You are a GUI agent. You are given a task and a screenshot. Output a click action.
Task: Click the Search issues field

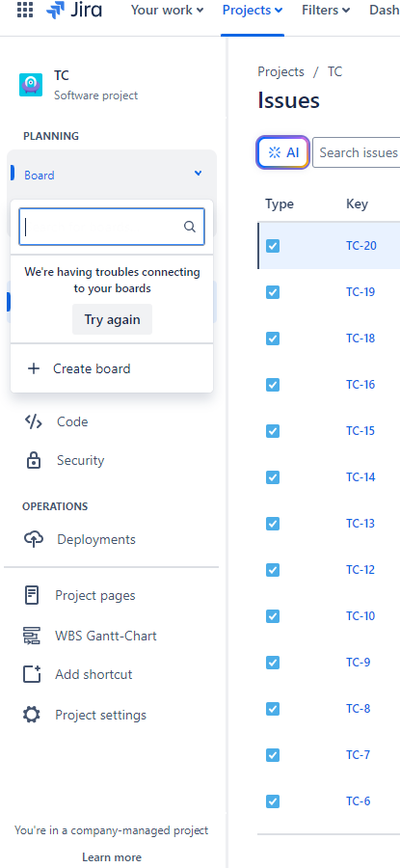pos(357,152)
